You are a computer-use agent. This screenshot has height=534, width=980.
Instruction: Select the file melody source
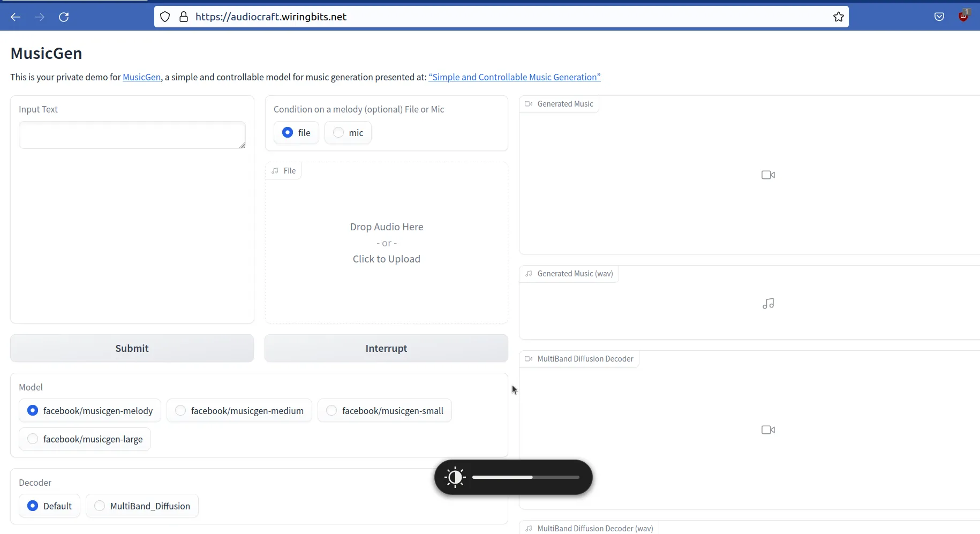coord(296,133)
